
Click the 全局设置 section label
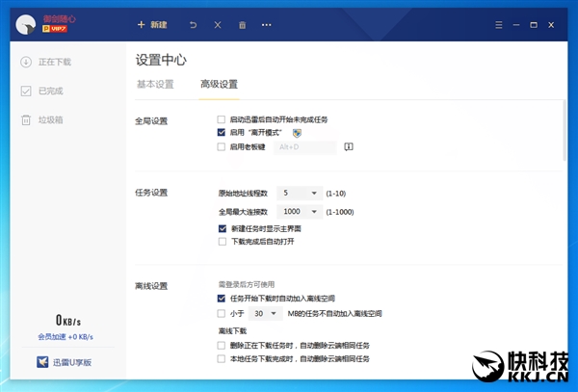[151, 120]
